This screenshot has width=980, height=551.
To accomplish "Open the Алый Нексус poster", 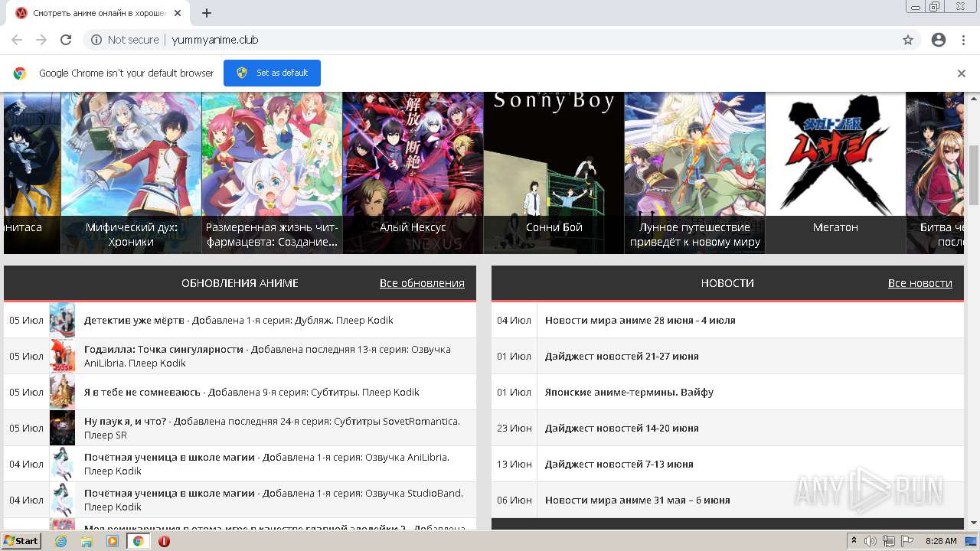I will tap(413, 173).
